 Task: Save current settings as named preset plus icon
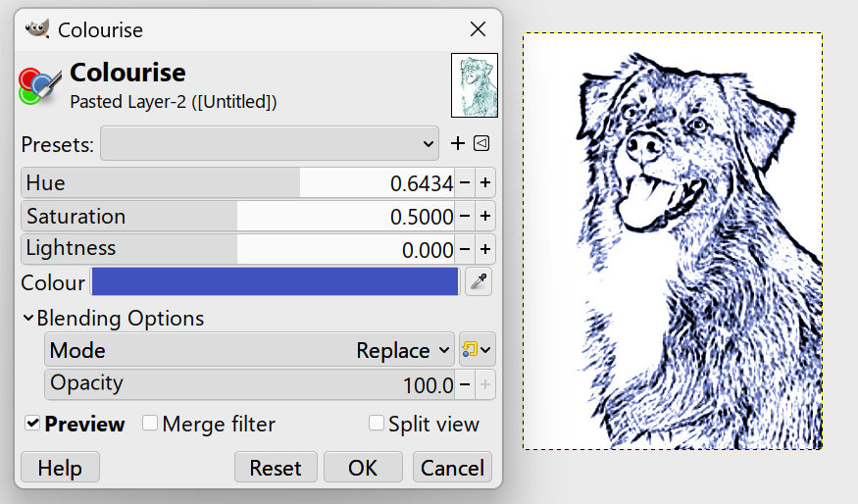458,143
